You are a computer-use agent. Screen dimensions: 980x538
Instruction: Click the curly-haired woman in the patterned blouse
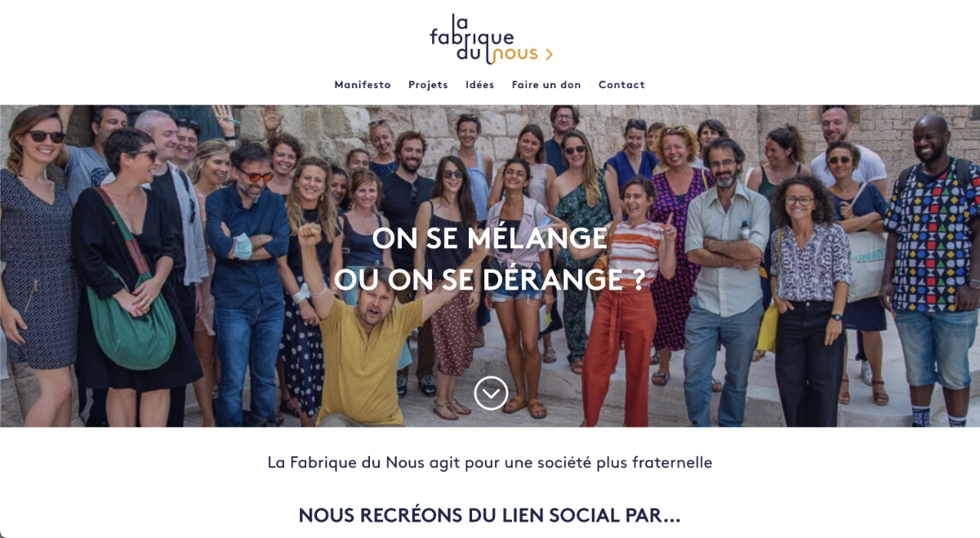808,302
